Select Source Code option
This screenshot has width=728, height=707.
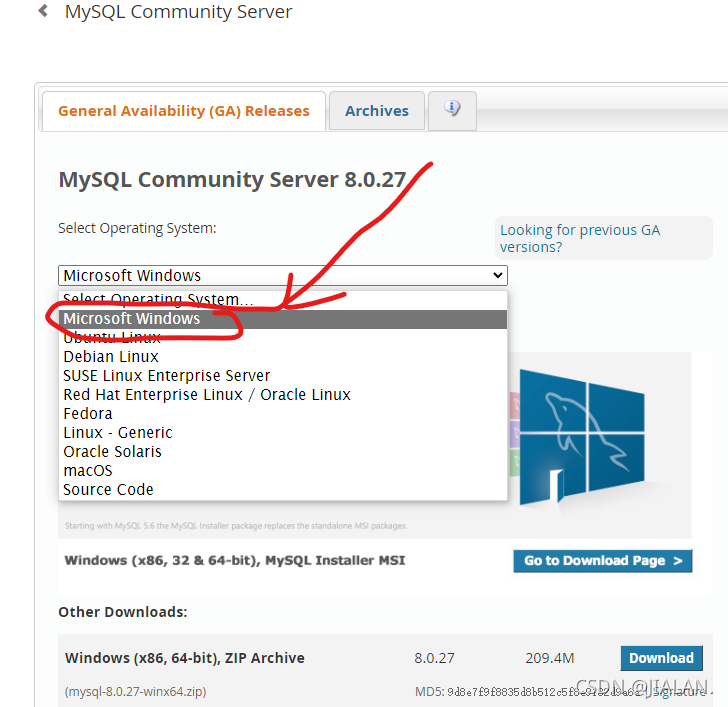pyautogui.click(x=283, y=490)
